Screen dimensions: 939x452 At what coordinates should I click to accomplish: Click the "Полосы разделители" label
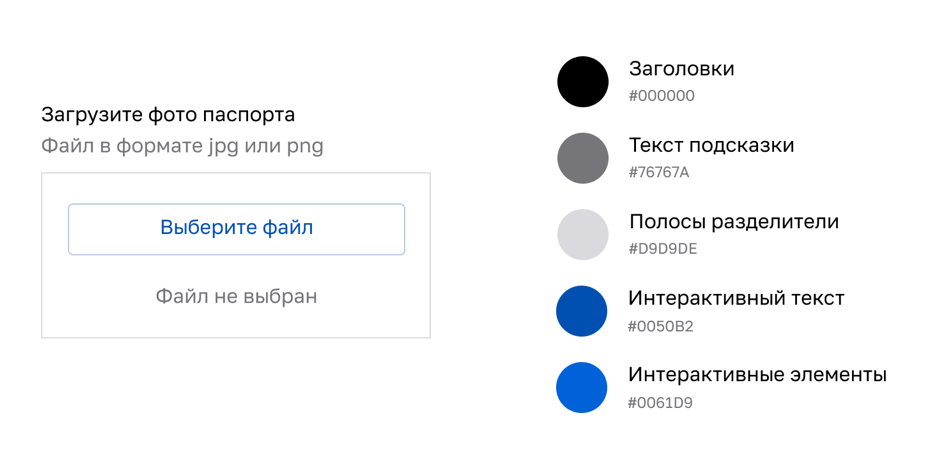pyautogui.click(x=733, y=222)
